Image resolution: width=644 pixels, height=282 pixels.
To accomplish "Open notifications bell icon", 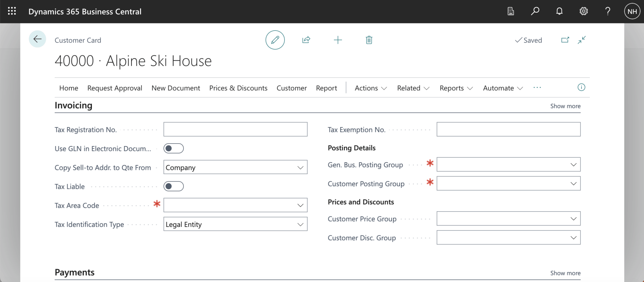I will coord(559,11).
